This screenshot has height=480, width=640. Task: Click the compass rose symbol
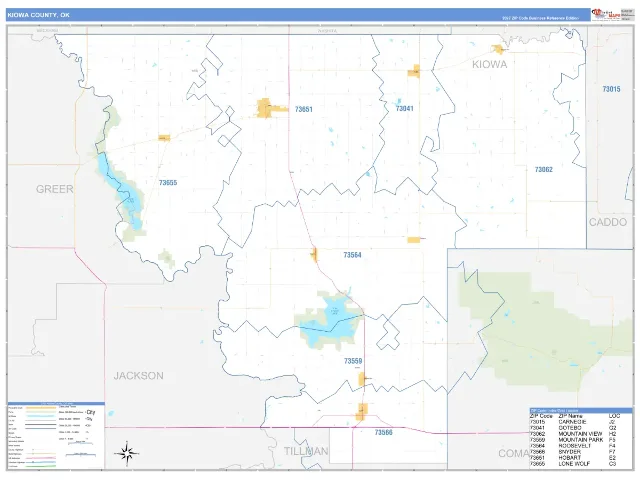(127, 453)
